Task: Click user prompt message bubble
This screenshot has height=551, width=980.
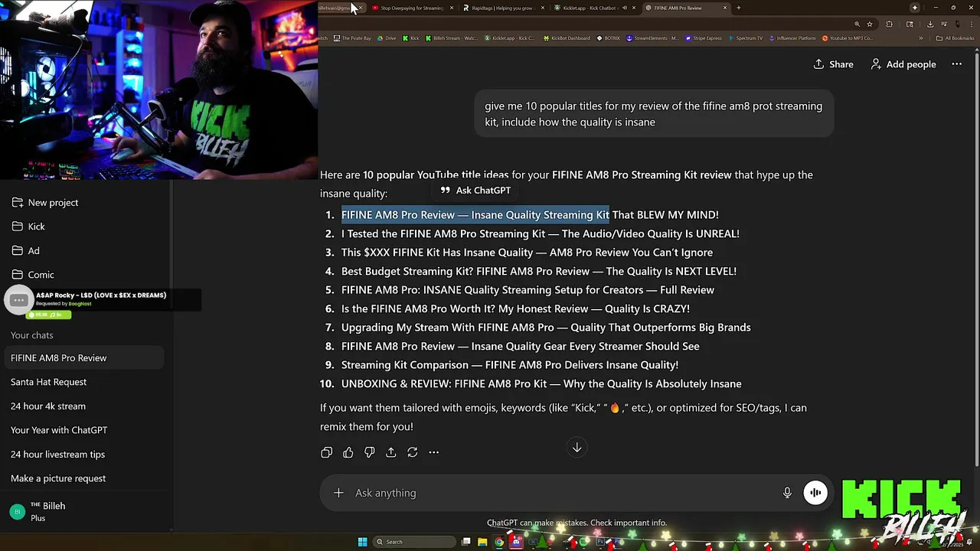Action: (x=654, y=114)
